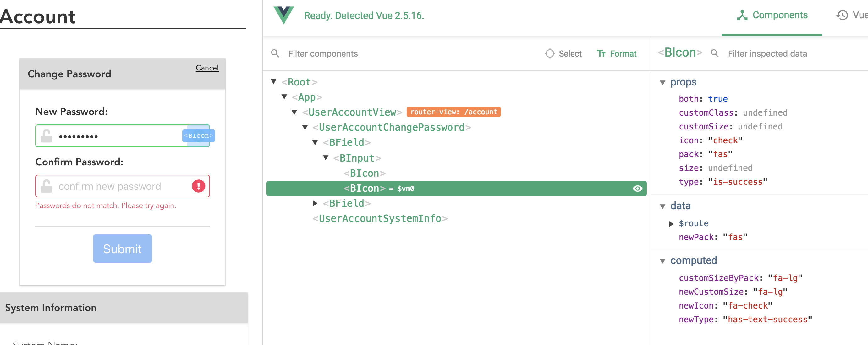Collapse the App tree node

point(284,97)
